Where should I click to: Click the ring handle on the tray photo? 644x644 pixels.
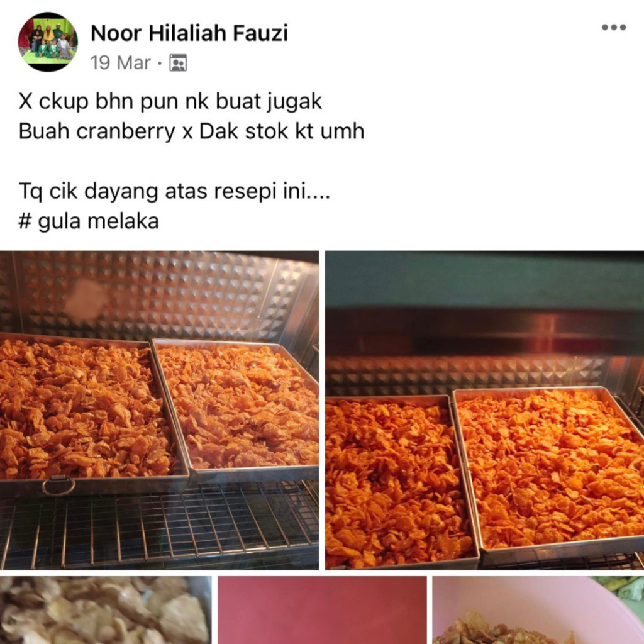point(58,486)
